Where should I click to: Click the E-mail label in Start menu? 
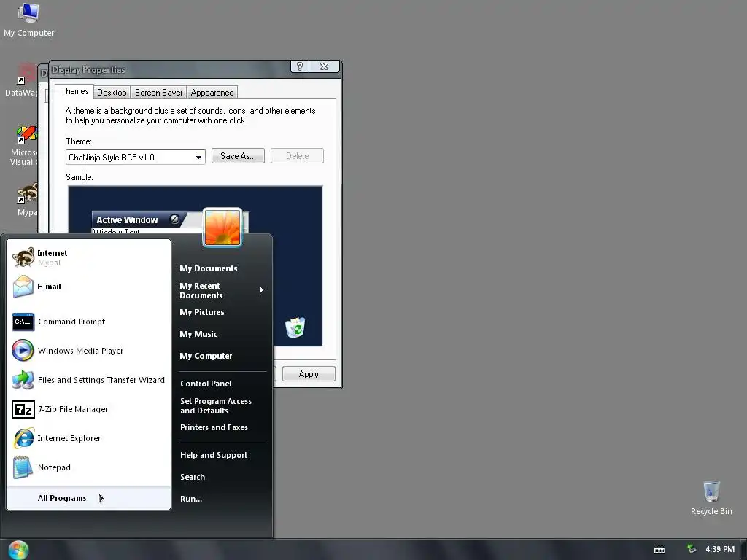(49, 287)
